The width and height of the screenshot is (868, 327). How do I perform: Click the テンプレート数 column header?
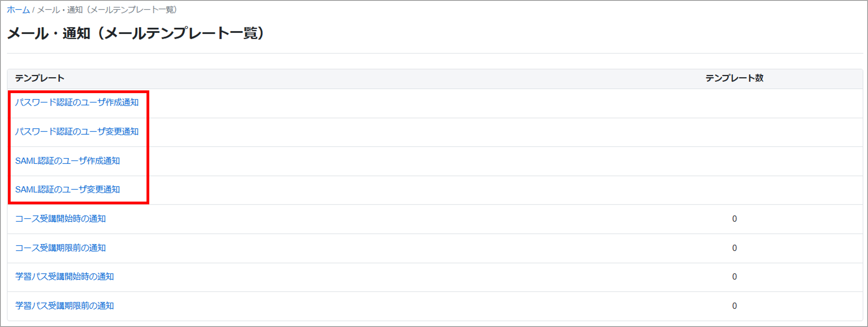(x=734, y=78)
